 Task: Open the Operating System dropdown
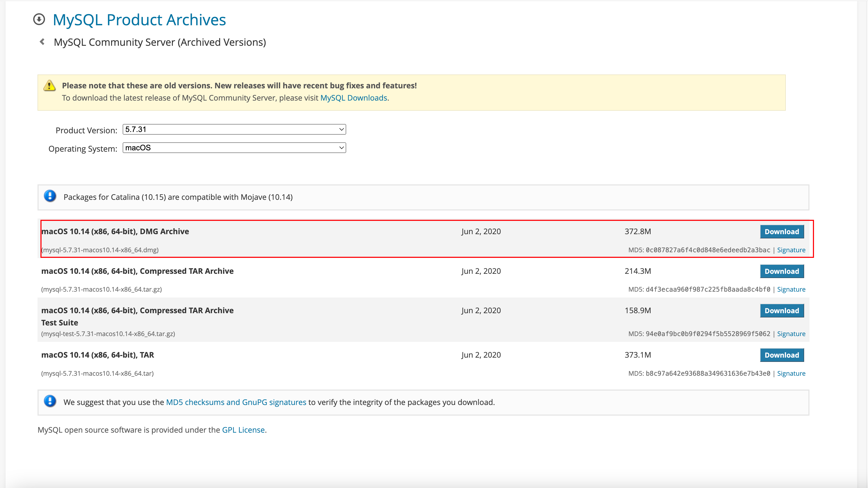(234, 148)
